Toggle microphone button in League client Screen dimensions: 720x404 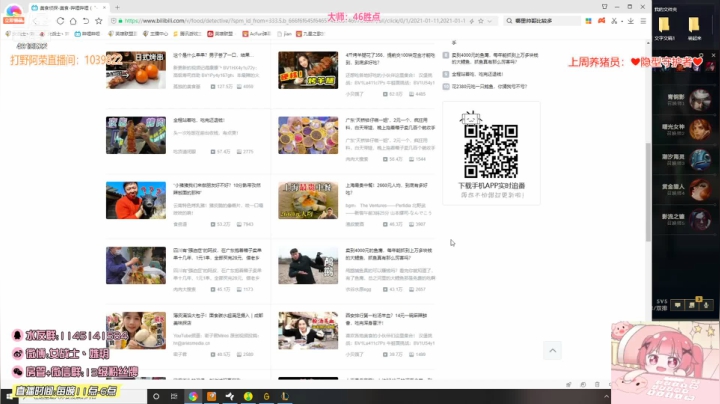click(706, 305)
